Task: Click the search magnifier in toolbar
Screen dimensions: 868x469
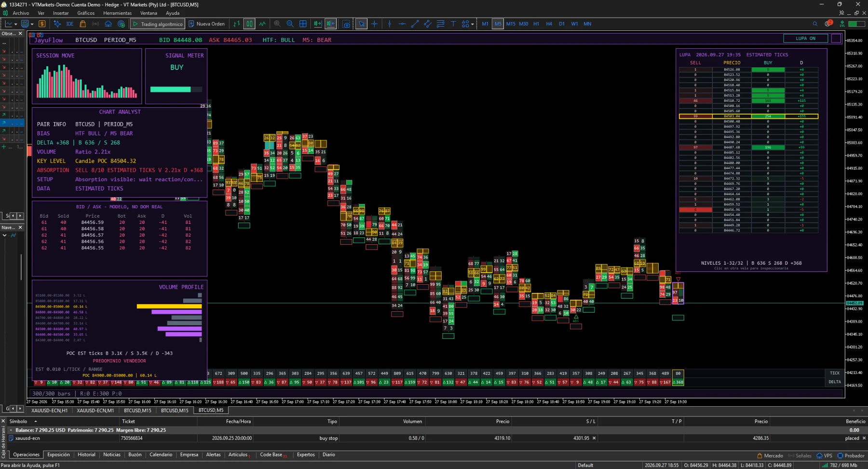Action: (815, 24)
